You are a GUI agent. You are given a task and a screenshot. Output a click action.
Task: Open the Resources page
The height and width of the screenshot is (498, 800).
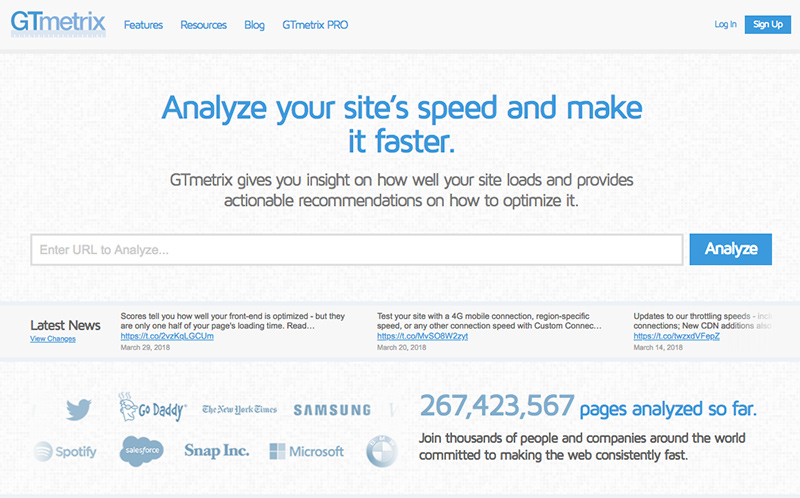tap(203, 25)
